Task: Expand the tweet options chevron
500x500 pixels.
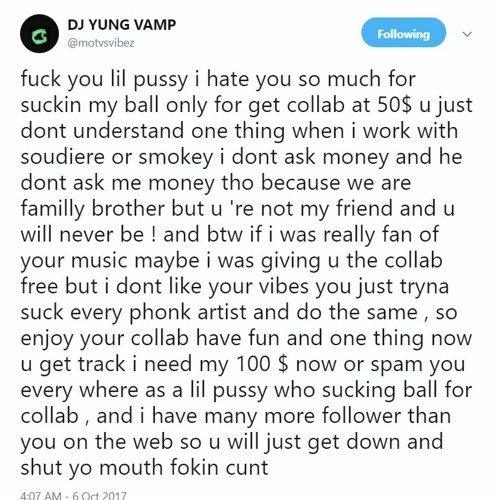Action: 467,34
